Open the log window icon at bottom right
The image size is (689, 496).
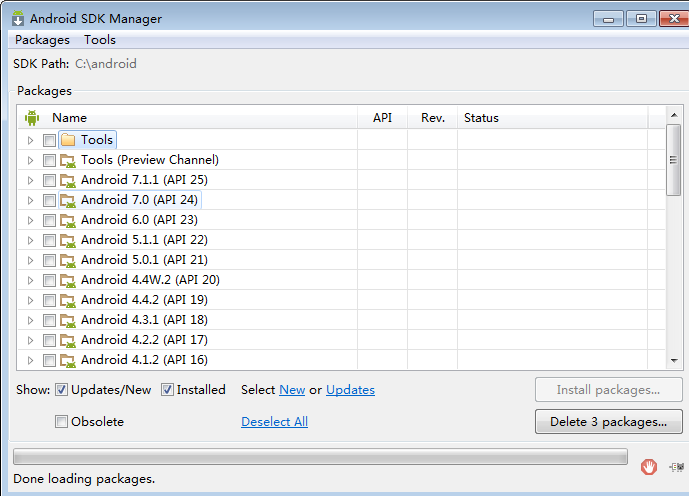(677, 467)
